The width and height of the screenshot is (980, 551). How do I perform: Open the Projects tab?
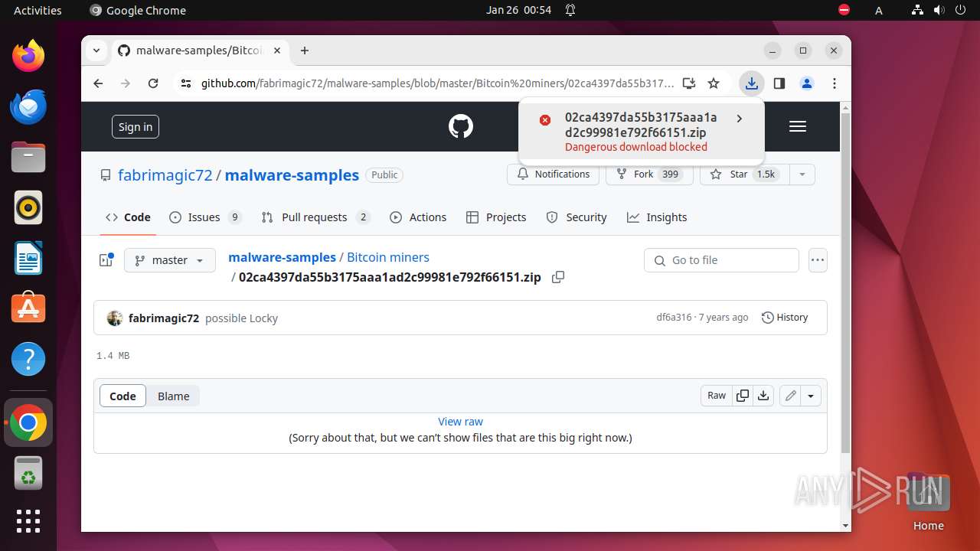pyautogui.click(x=496, y=217)
